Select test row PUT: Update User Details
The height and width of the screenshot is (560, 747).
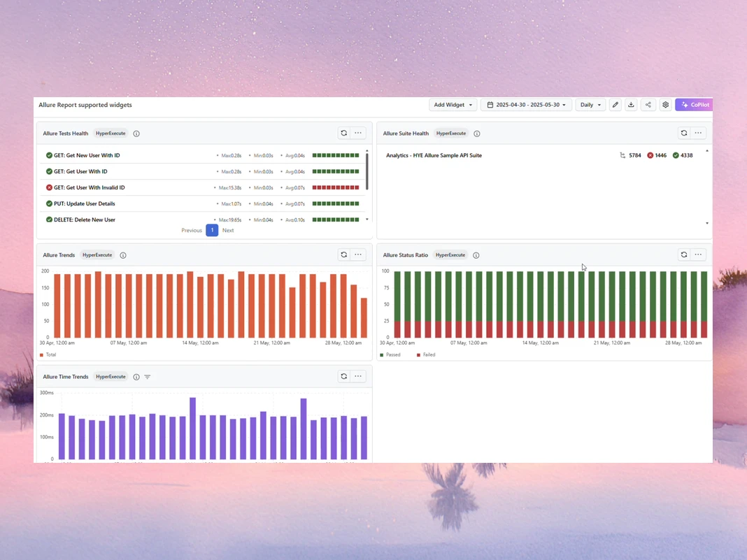[x=202, y=204]
